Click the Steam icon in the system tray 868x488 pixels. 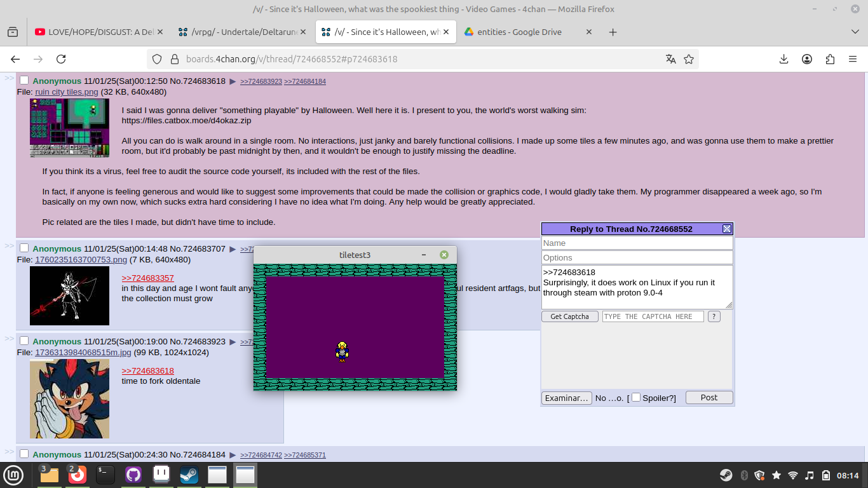point(726,475)
